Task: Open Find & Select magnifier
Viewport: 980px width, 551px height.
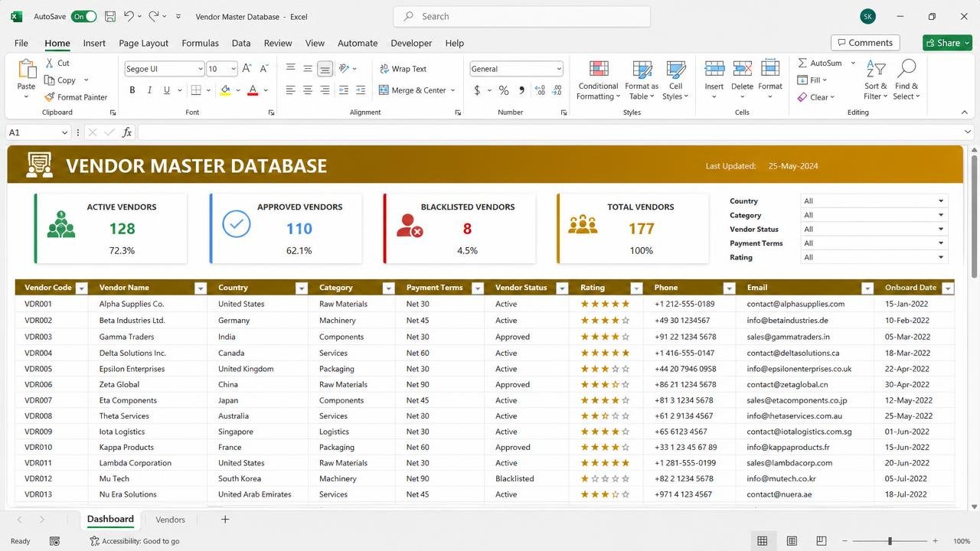Action: tap(906, 80)
